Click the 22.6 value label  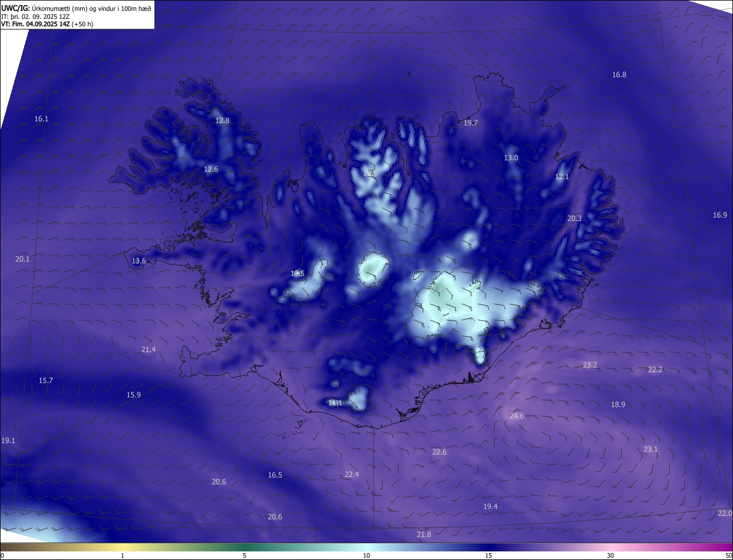(439, 452)
